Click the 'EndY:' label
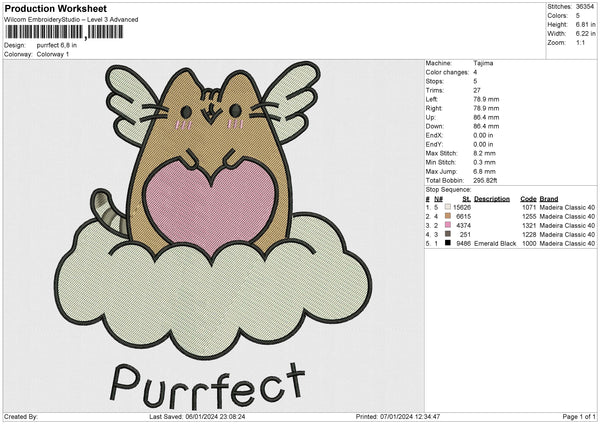 [x=434, y=144]
